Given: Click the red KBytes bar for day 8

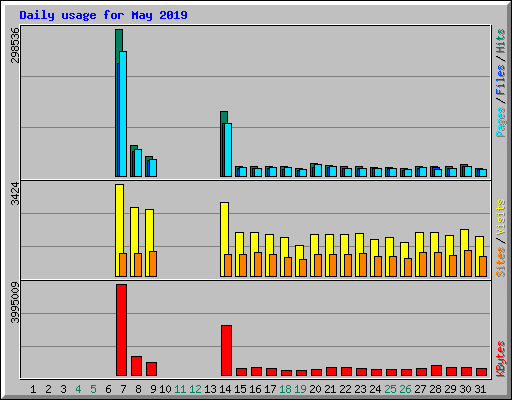Looking at the screenshot, I should tap(136, 366).
